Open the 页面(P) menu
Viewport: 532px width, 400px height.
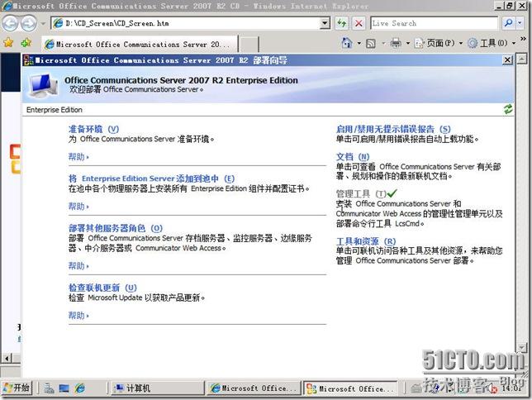[x=439, y=43]
